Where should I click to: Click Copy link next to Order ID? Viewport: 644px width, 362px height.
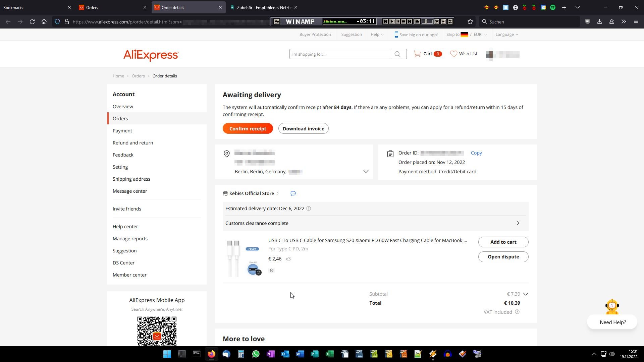(476, 153)
